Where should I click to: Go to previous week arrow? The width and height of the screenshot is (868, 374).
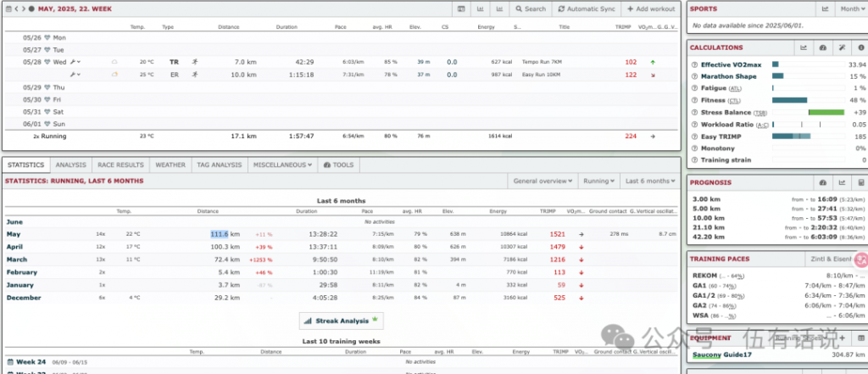click(14, 8)
